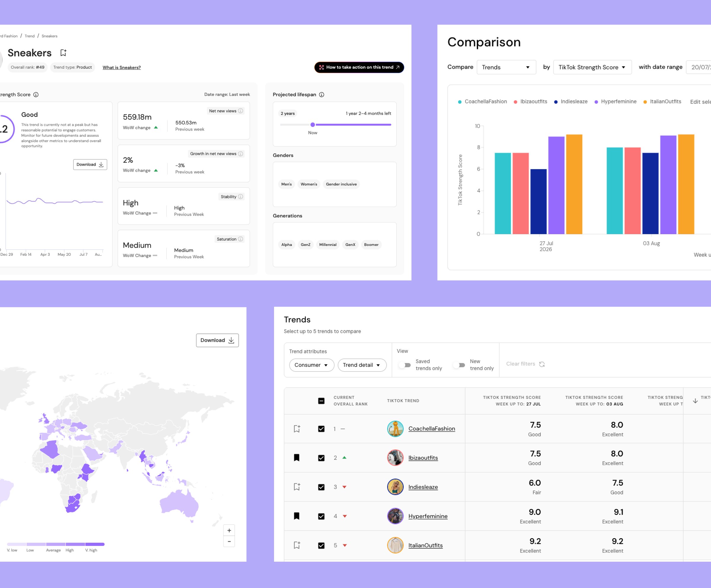Open the ItalianOutfits trend link
The width and height of the screenshot is (711, 588).
click(x=425, y=545)
